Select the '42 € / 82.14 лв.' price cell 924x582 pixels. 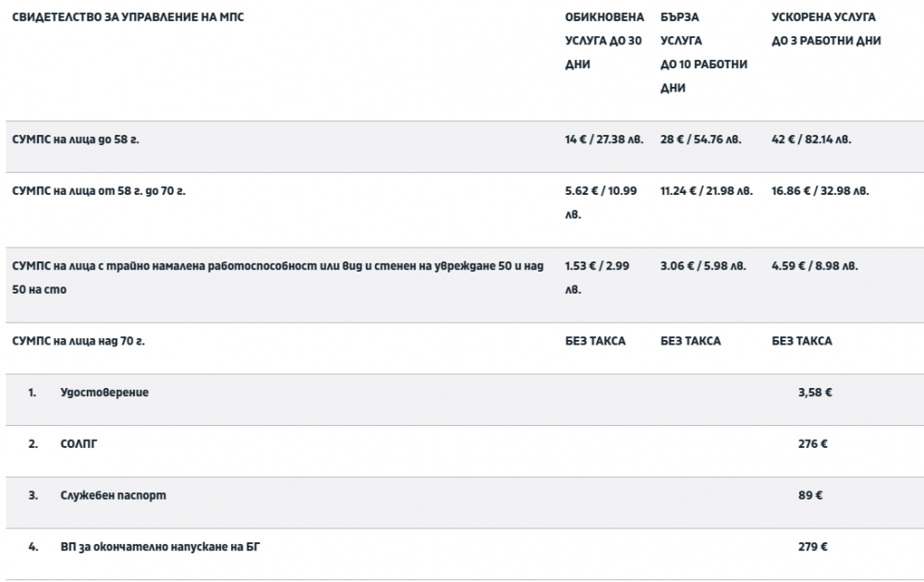coord(811,140)
